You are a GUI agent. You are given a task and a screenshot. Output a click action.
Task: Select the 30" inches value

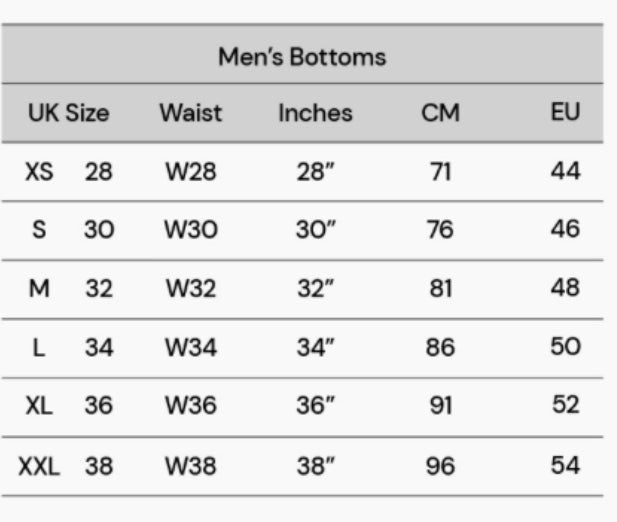[315, 230]
